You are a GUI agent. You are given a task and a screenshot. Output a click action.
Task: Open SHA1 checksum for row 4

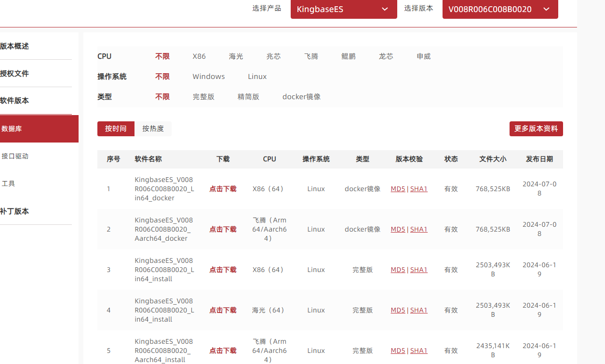419,310
